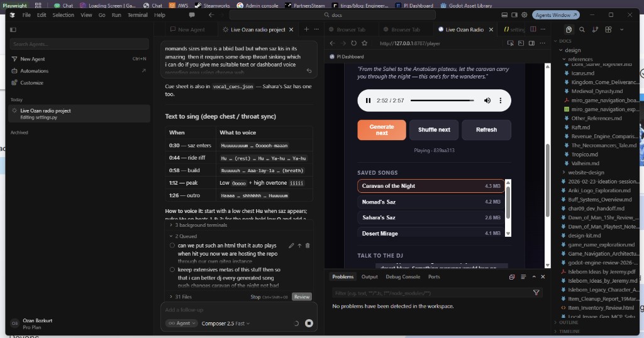The height and width of the screenshot is (338, 644).
Task: Focus the Problems filter field
Action: [x=431, y=293]
